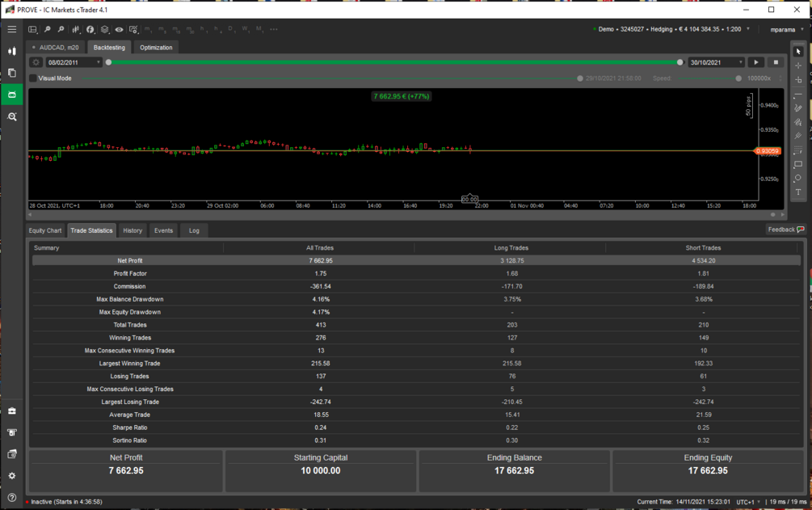Click the chart horizontal scrollbar right arrow

782,214
